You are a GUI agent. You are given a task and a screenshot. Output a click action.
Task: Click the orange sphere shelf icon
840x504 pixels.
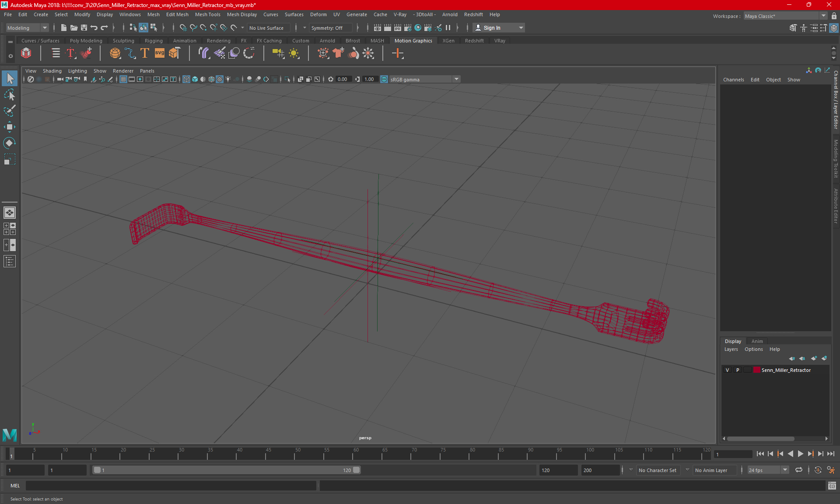pyautogui.click(x=115, y=53)
